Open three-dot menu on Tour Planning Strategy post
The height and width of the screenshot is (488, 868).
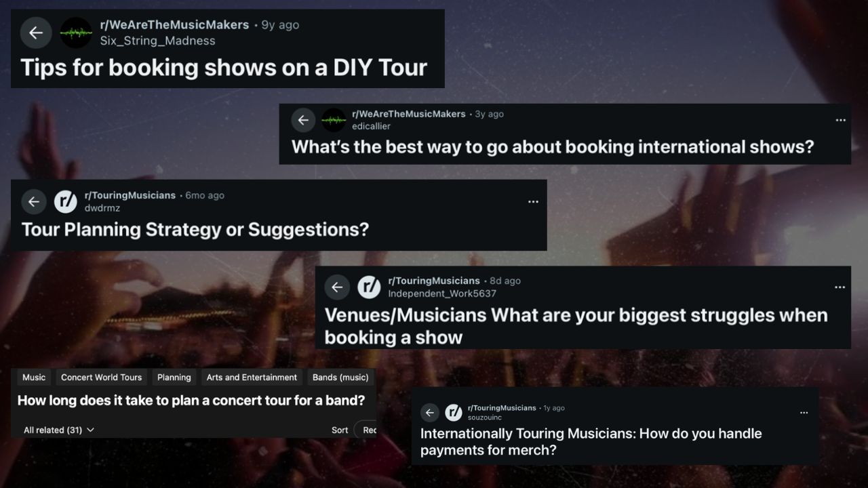[x=533, y=201]
